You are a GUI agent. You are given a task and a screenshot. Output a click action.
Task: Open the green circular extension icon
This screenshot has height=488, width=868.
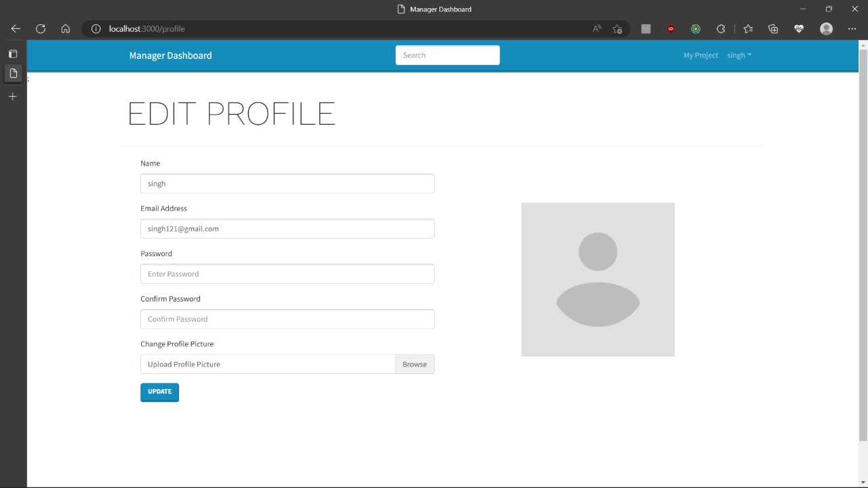pos(696,28)
